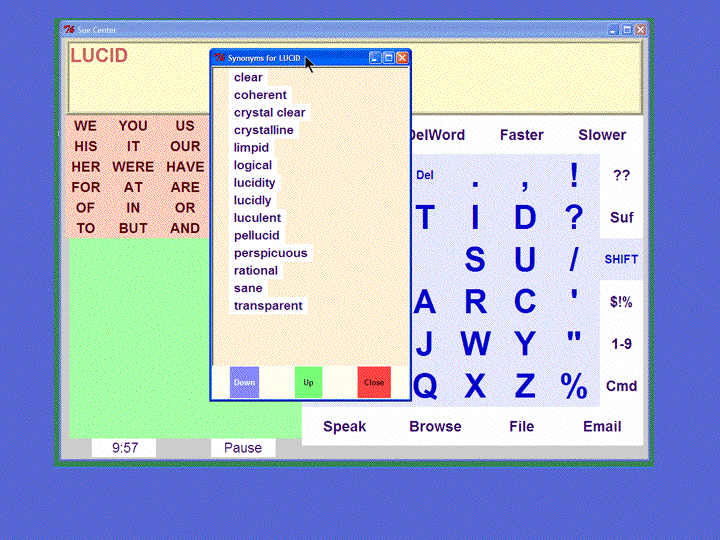Image resolution: width=720 pixels, height=540 pixels.
Task: Click the blue Down button
Action: pos(244,382)
